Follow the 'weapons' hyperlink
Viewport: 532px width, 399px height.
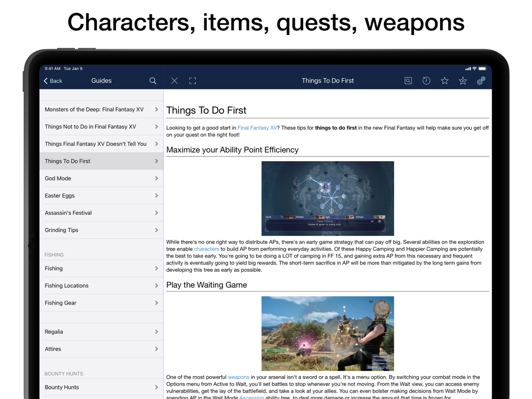tap(238, 377)
